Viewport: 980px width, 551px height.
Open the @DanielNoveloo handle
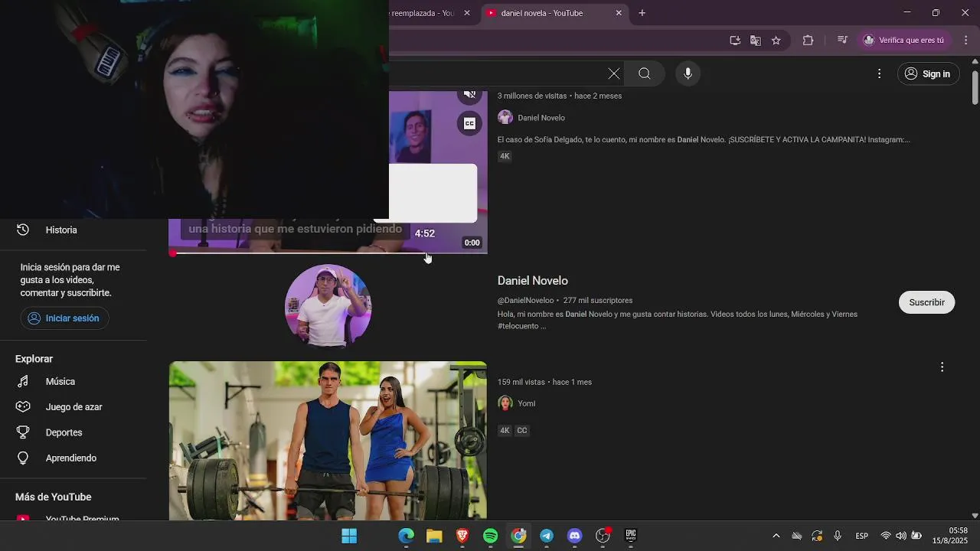(526, 301)
